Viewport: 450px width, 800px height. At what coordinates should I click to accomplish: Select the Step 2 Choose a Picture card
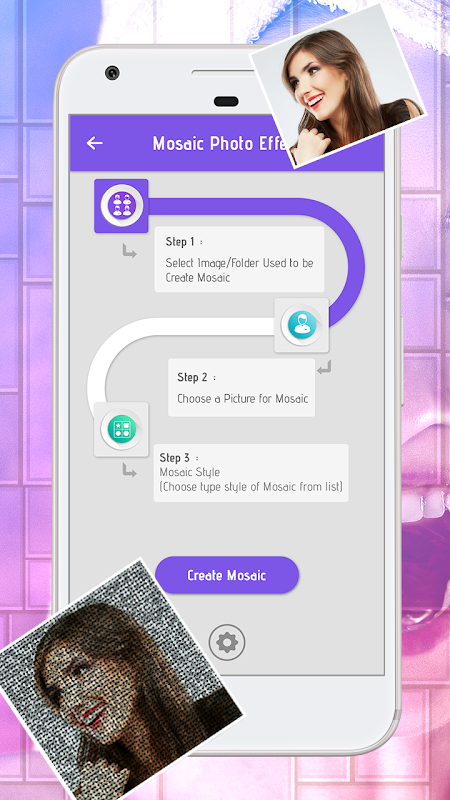241,388
